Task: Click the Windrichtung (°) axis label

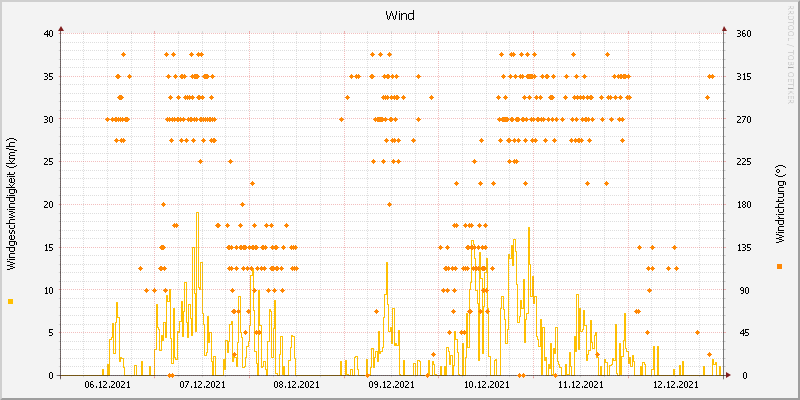Action: pyautogui.click(x=780, y=204)
